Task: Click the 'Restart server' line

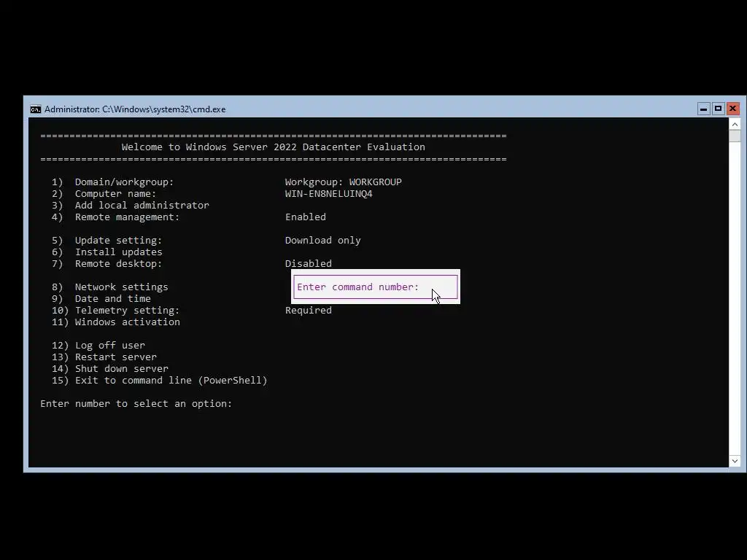Action: 115,357
